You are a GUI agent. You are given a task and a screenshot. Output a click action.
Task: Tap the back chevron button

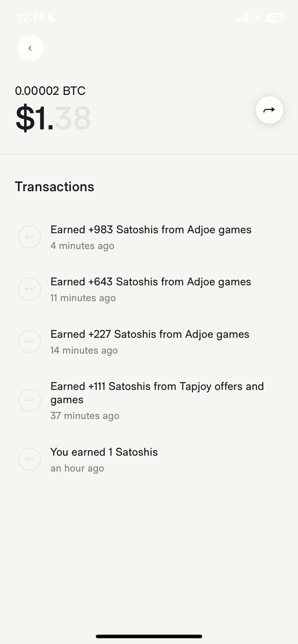coord(30,48)
